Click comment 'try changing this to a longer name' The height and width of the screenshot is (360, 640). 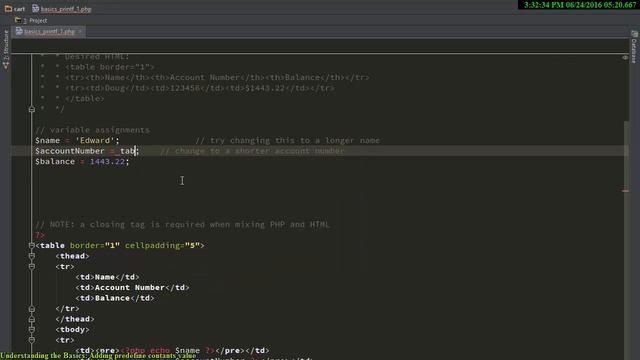click(x=287, y=140)
